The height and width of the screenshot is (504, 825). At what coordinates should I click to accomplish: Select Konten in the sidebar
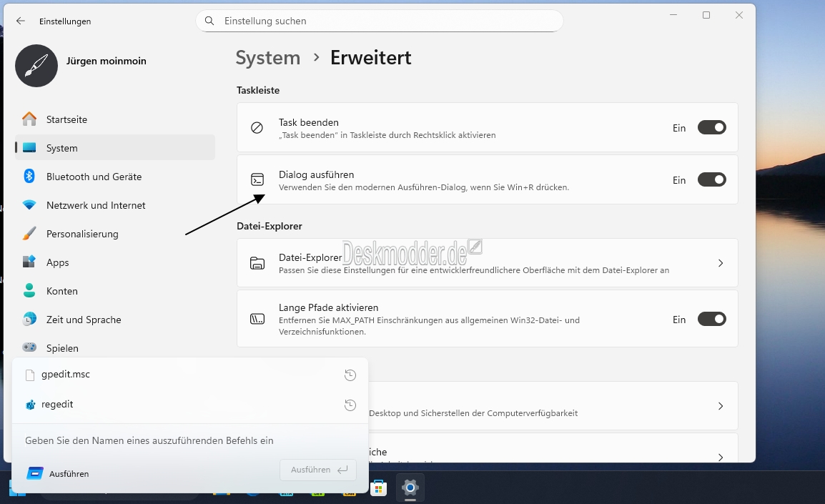61,291
